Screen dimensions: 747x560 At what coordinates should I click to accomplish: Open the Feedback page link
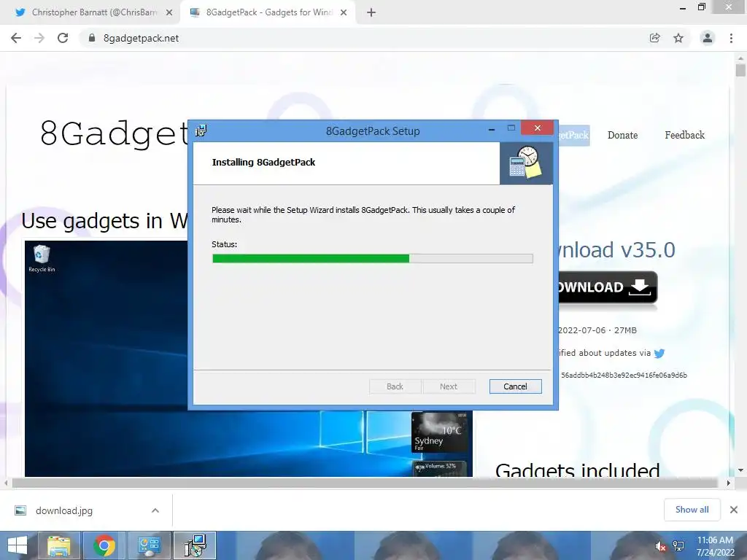[684, 135]
